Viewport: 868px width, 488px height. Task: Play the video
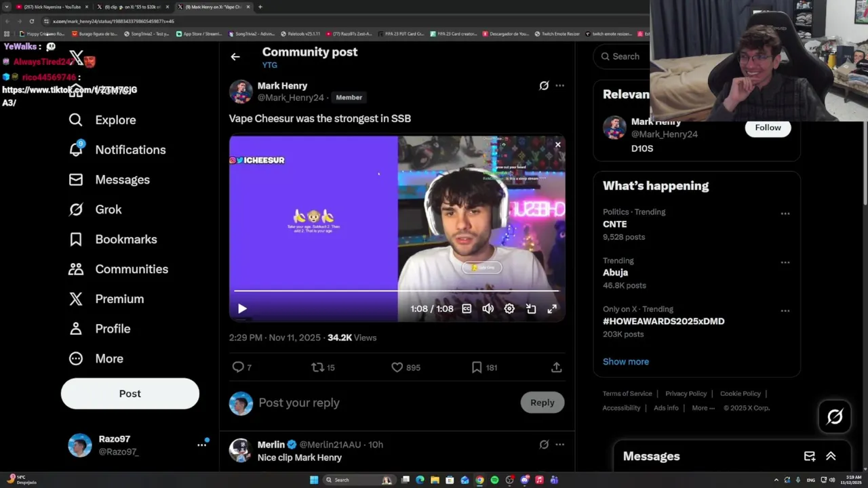[x=242, y=308]
